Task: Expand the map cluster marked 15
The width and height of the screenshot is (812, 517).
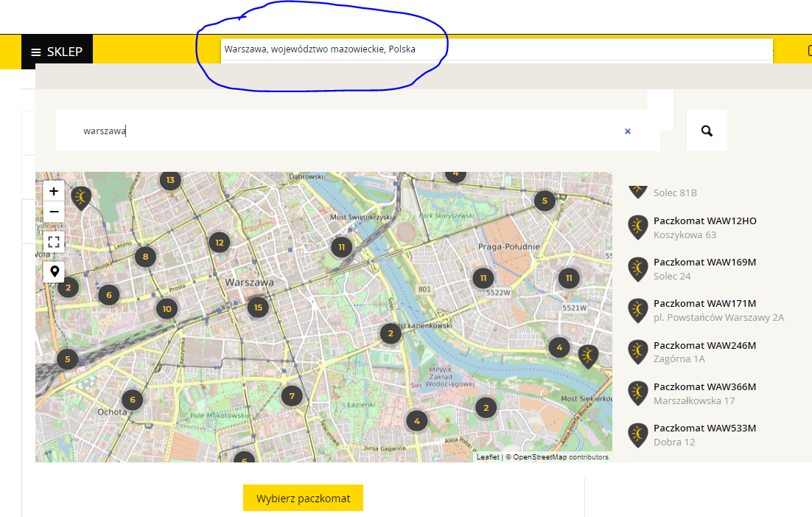Action: (x=257, y=308)
